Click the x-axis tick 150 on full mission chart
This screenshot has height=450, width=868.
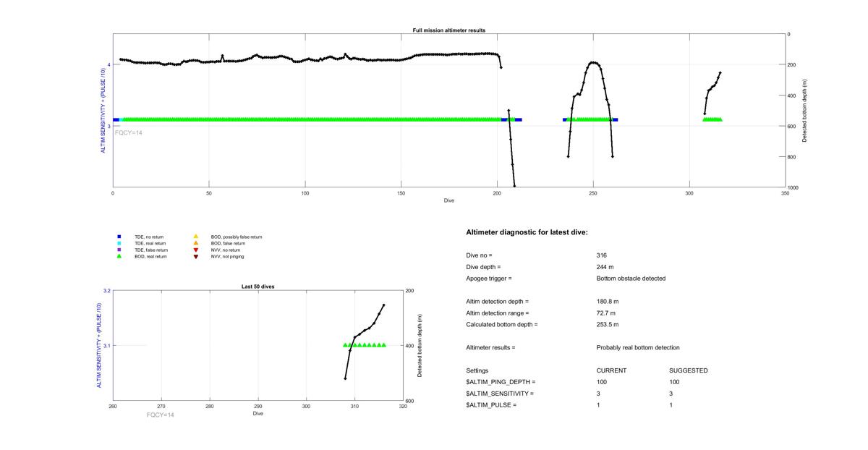[x=401, y=194]
